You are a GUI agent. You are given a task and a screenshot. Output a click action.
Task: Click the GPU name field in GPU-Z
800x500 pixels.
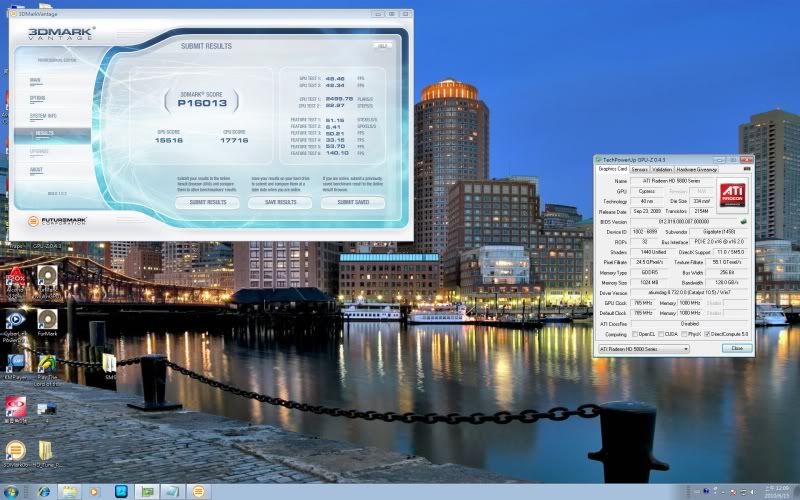pos(672,181)
